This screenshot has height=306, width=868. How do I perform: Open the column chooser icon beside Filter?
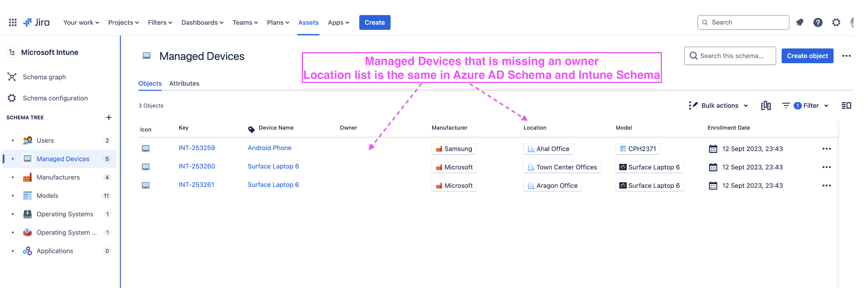[x=766, y=105]
